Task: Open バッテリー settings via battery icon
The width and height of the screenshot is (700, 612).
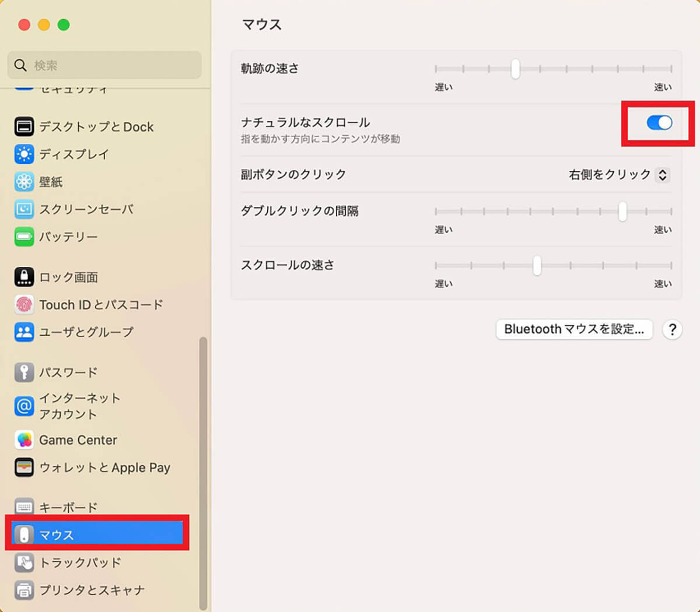Action: (x=24, y=237)
